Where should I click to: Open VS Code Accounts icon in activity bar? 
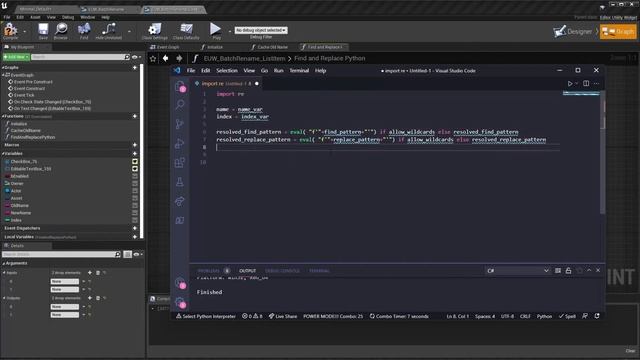[x=180, y=283]
